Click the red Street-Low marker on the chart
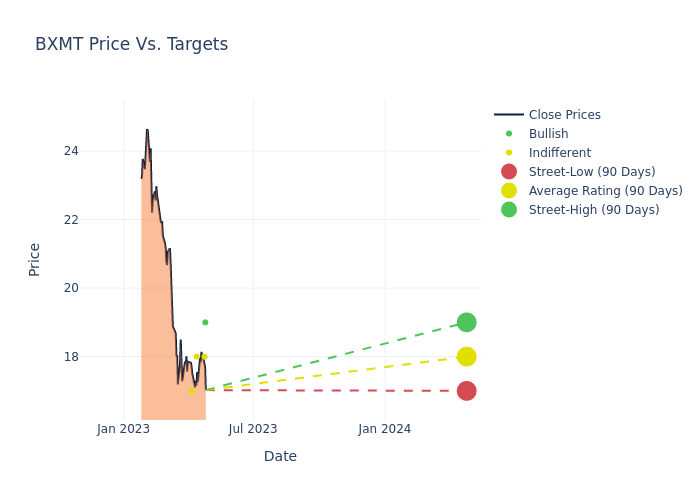Screen dimensions: 700x500 pos(466,391)
